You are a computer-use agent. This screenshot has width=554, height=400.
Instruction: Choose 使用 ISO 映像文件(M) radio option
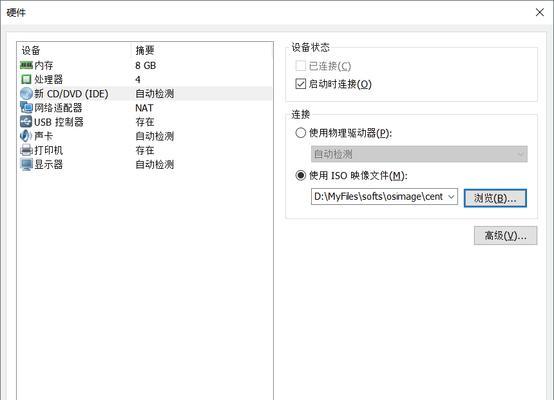pyautogui.click(x=300, y=175)
